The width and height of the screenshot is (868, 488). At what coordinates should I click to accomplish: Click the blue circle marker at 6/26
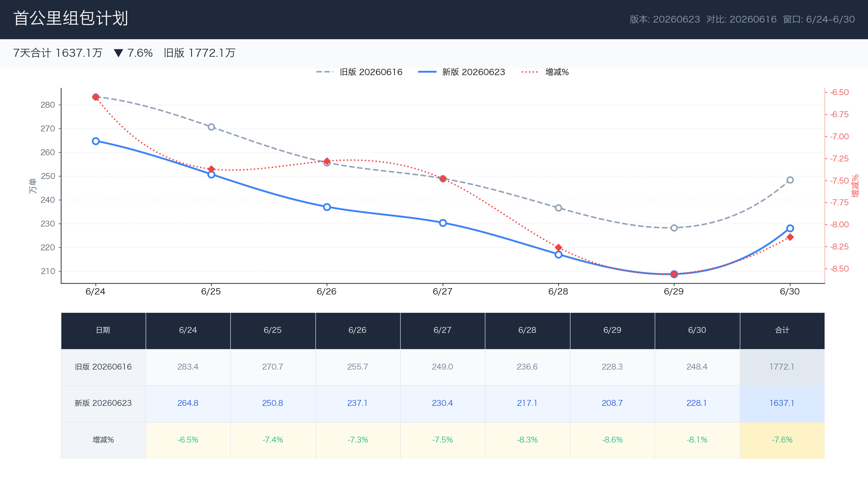[x=327, y=207]
